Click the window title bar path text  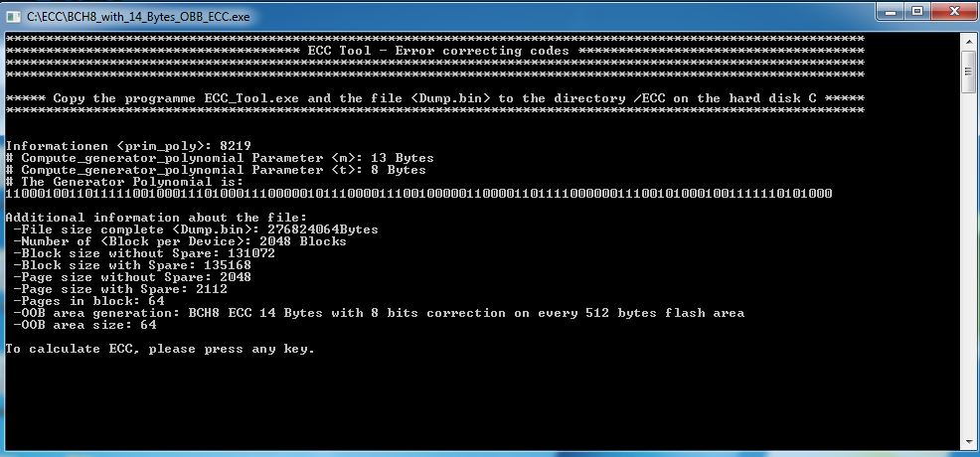138,17
